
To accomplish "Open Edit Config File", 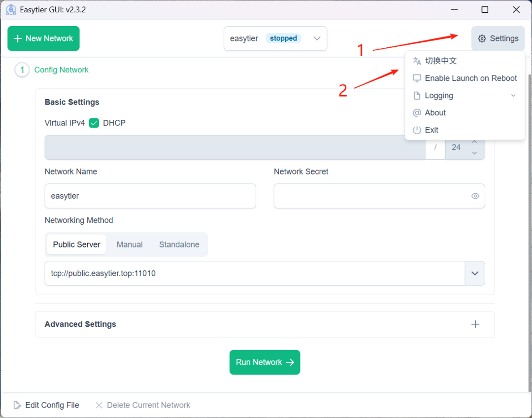I will [x=46, y=405].
